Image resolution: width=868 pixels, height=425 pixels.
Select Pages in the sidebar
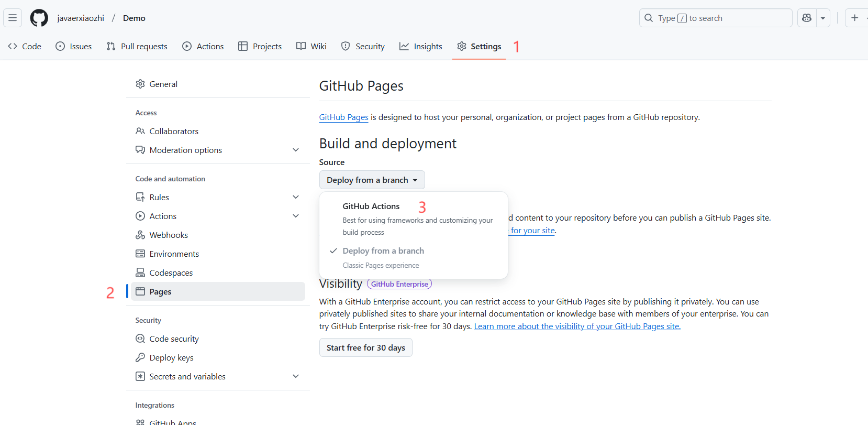coord(218,291)
